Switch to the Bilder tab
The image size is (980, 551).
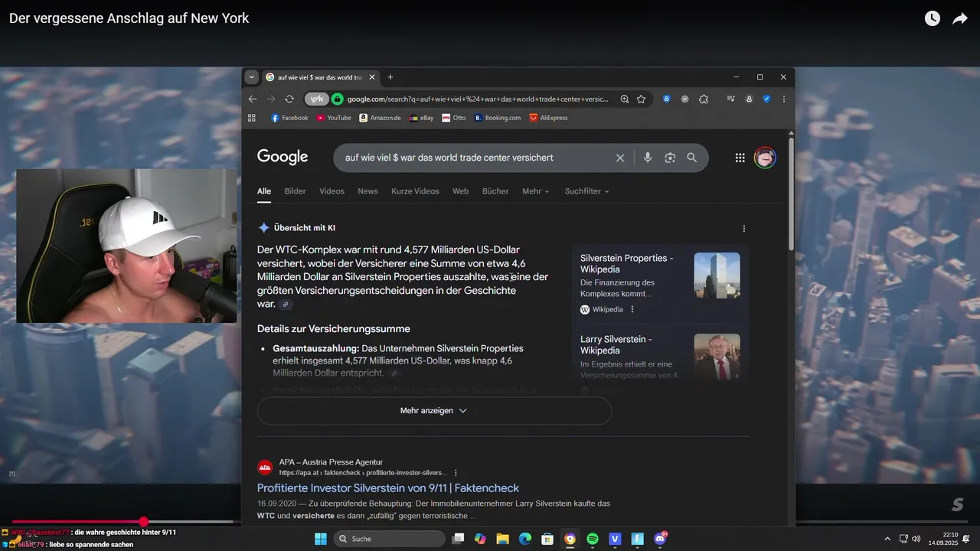coord(295,191)
